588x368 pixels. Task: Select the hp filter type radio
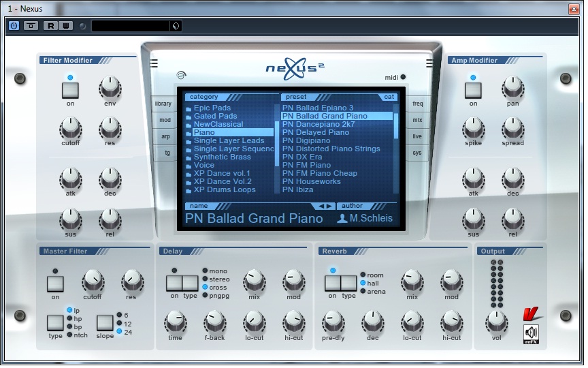(69, 319)
